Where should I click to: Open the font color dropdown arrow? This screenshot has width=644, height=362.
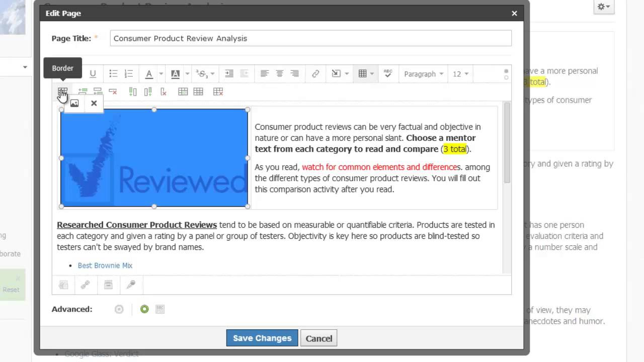coord(161,74)
